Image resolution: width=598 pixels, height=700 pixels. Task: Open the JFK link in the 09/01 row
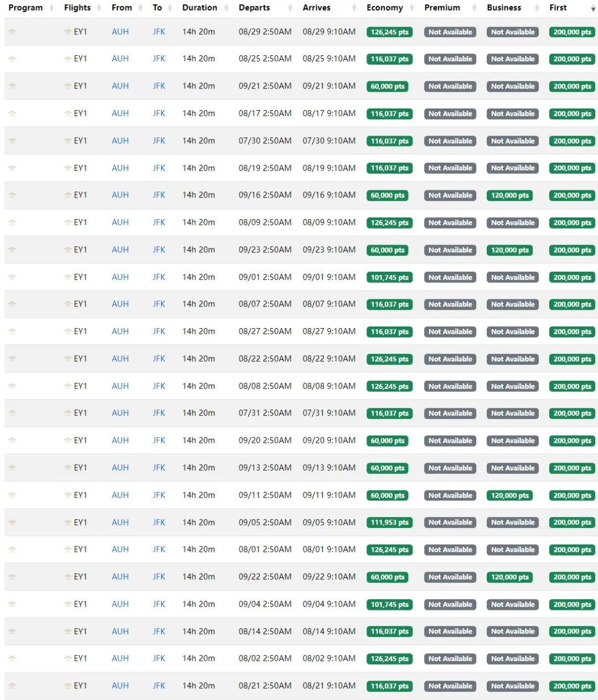pos(159,277)
